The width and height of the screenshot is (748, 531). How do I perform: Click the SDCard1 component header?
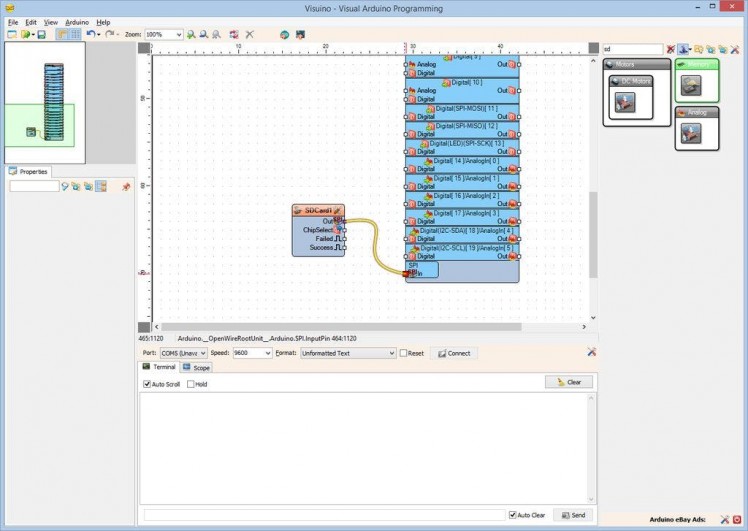318,210
